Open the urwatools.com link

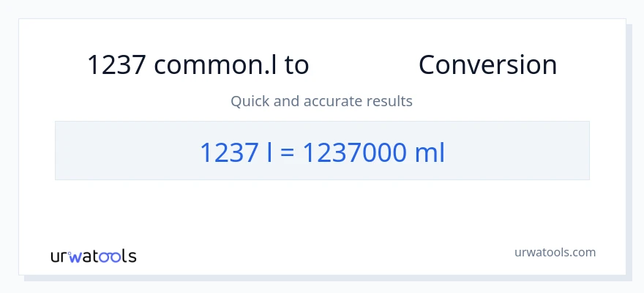tap(554, 252)
